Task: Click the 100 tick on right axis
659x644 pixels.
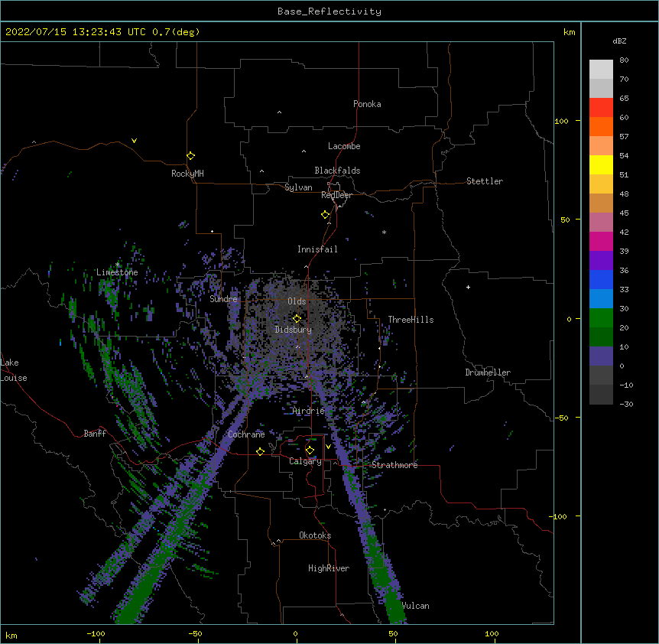Action: click(x=561, y=121)
